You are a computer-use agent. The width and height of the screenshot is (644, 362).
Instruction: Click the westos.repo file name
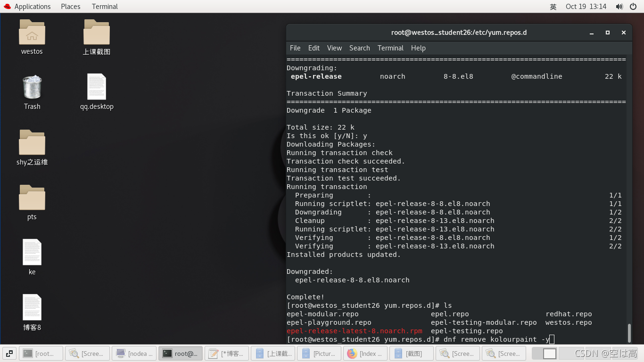click(569, 322)
